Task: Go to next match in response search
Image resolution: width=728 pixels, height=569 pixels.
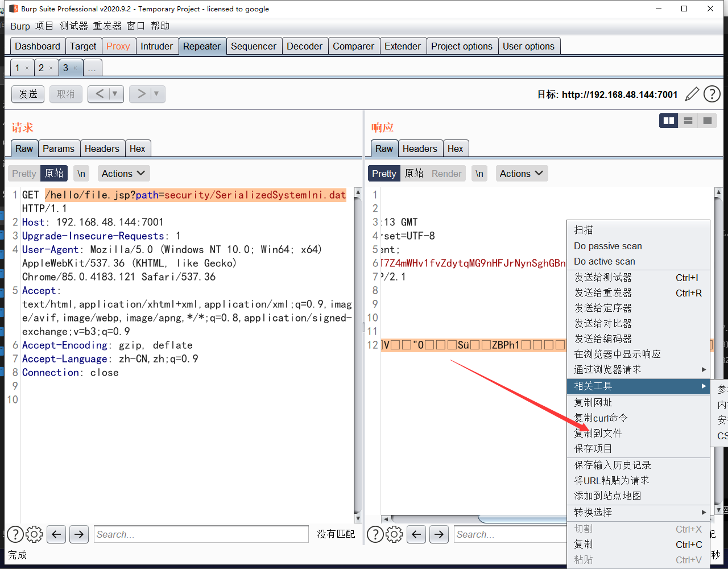Action: point(439,534)
